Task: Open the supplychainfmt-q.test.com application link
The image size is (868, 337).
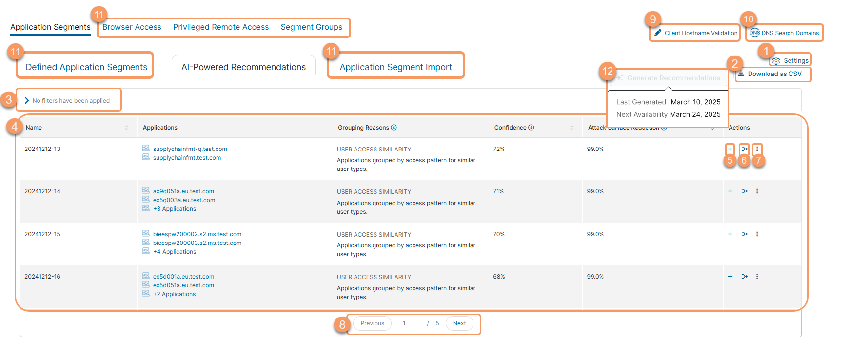Action: pyautogui.click(x=190, y=149)
